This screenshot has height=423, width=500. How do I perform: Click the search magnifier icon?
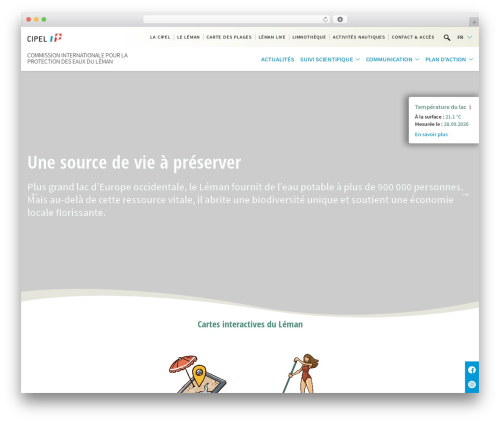coord(447,37)
